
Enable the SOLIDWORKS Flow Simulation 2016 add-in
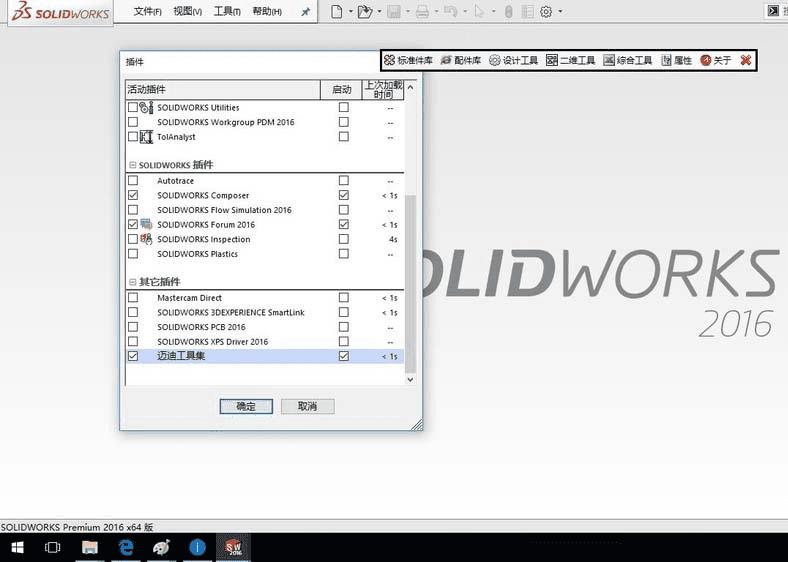click(x=133, y=209)
